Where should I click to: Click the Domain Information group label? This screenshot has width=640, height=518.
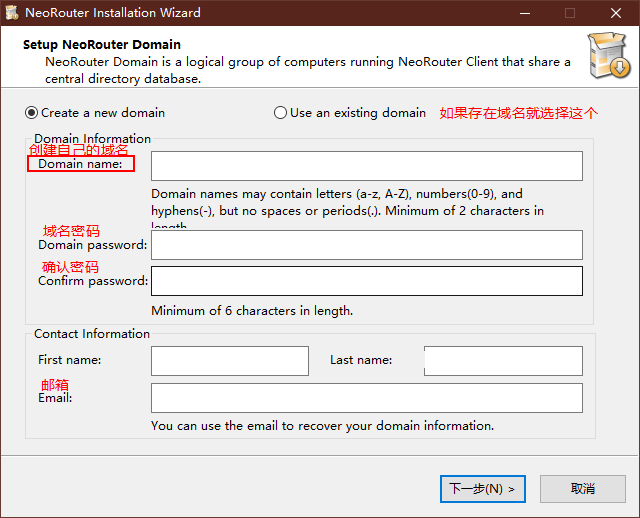click(x=92, y=138)
